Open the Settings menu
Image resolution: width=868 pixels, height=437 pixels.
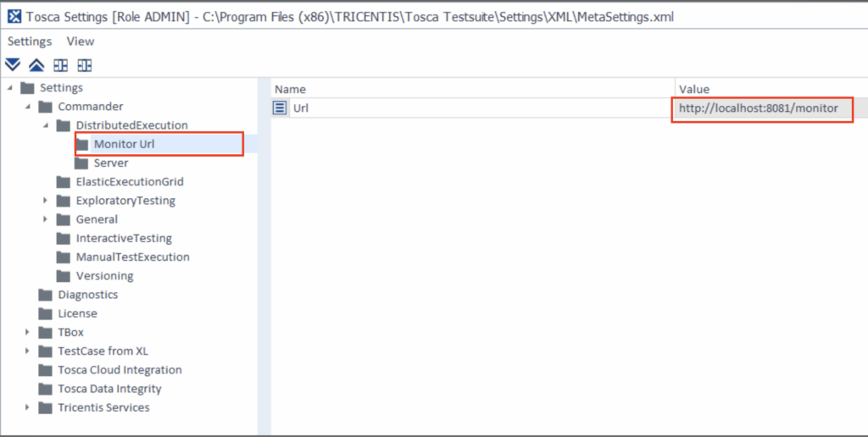(x=30, y=41)
